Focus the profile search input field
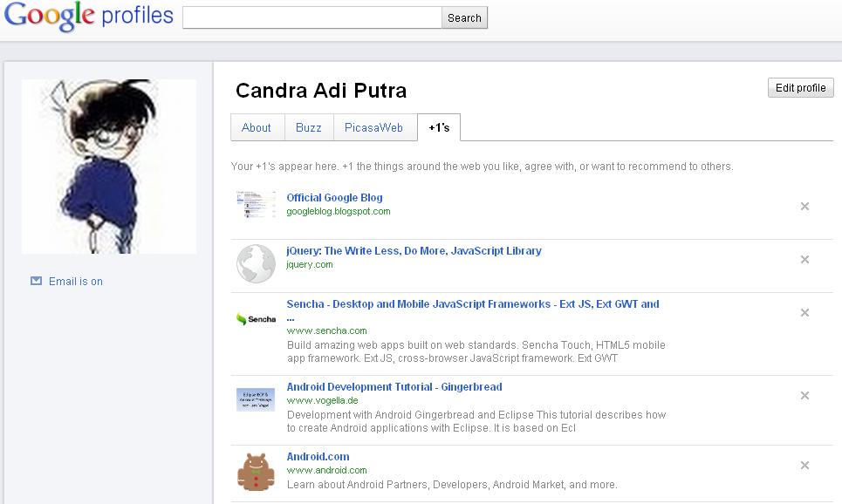 click(x=311, y=17)
